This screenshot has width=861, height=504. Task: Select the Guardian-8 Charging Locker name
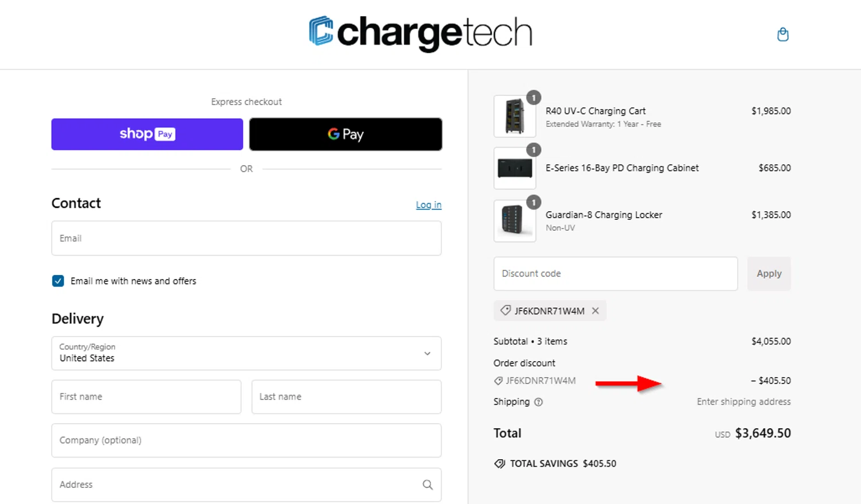coord(604,215)
